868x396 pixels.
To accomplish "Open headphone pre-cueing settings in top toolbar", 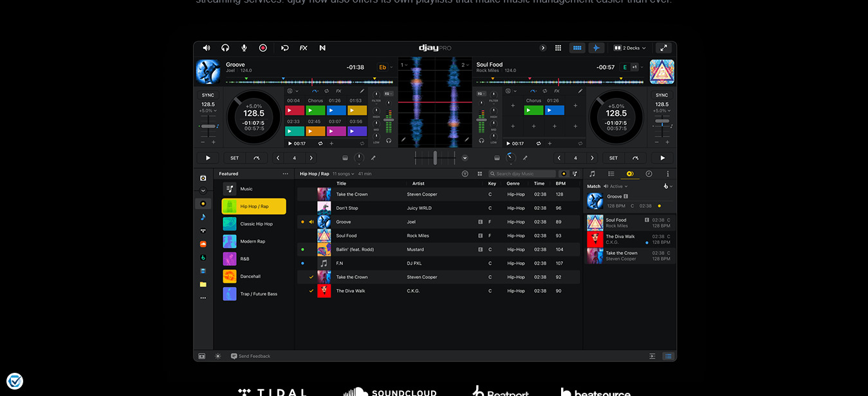I will [225, 48].
